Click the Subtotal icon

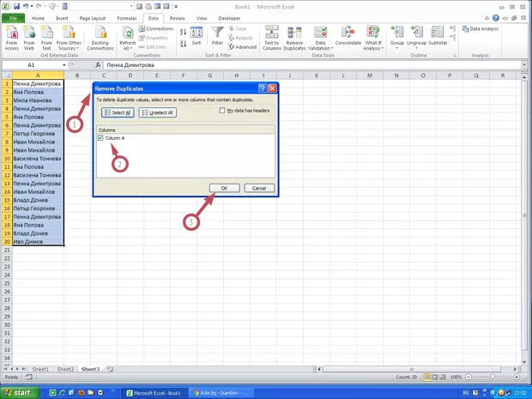438,35
